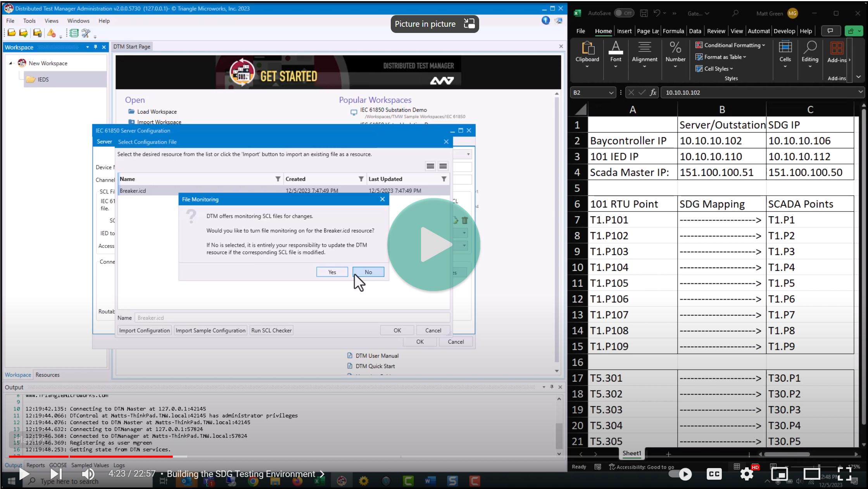Answer No in the File Monitoring dialog

(368, 272)
